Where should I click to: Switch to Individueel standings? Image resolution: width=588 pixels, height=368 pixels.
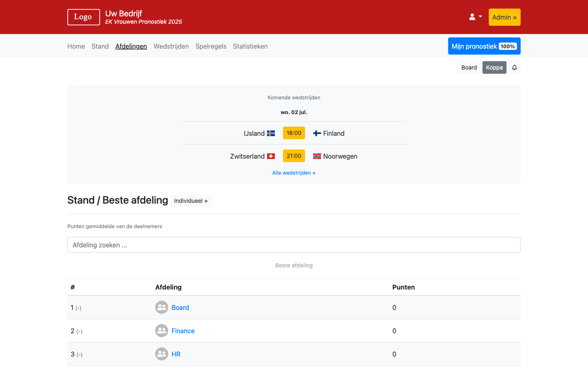191,201
